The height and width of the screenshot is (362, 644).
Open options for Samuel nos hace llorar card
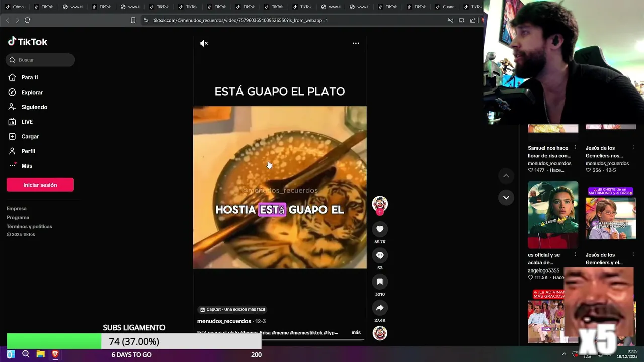(576, 148)
